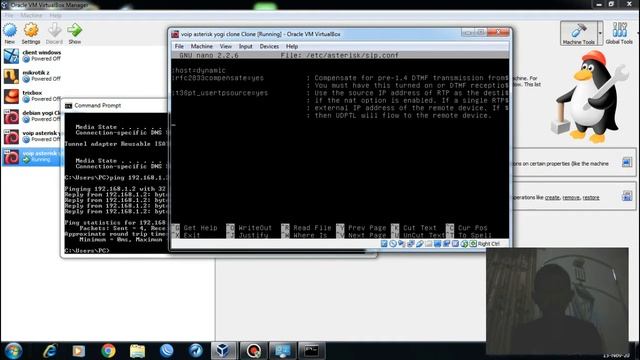
Task: Click the Snapshots tool icon in right pane
Action: pos(627,196)
